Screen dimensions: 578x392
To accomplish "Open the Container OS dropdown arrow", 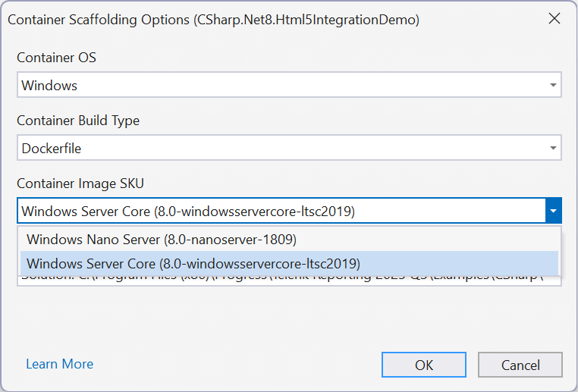I will (553, 86).
